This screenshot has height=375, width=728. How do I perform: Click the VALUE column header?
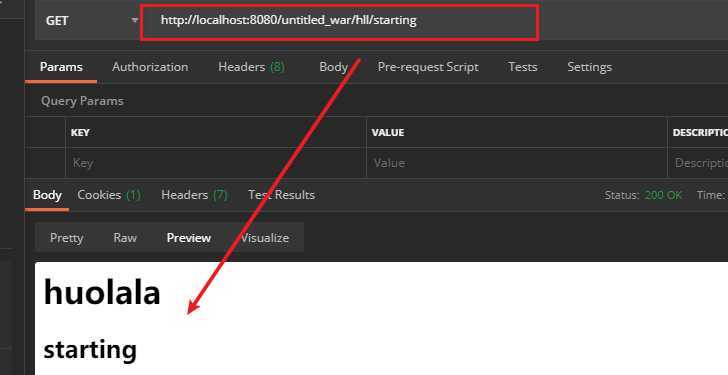(x=388, y=133)
